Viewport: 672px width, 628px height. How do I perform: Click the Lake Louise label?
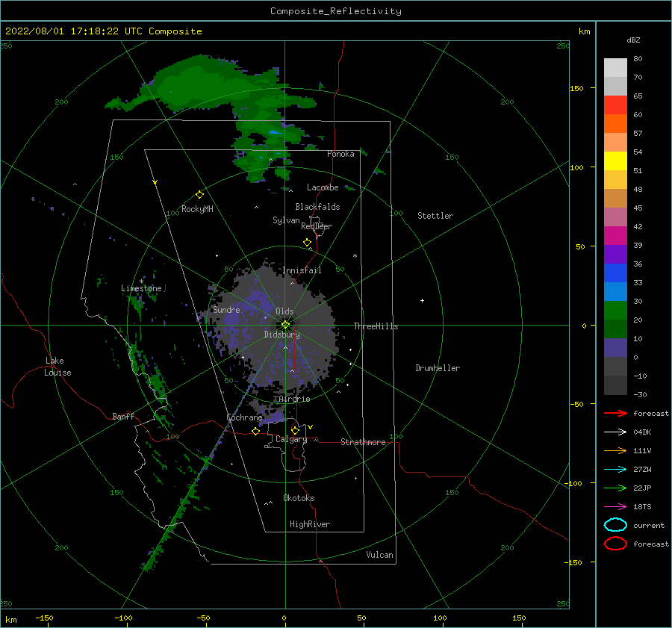[57, 367]
